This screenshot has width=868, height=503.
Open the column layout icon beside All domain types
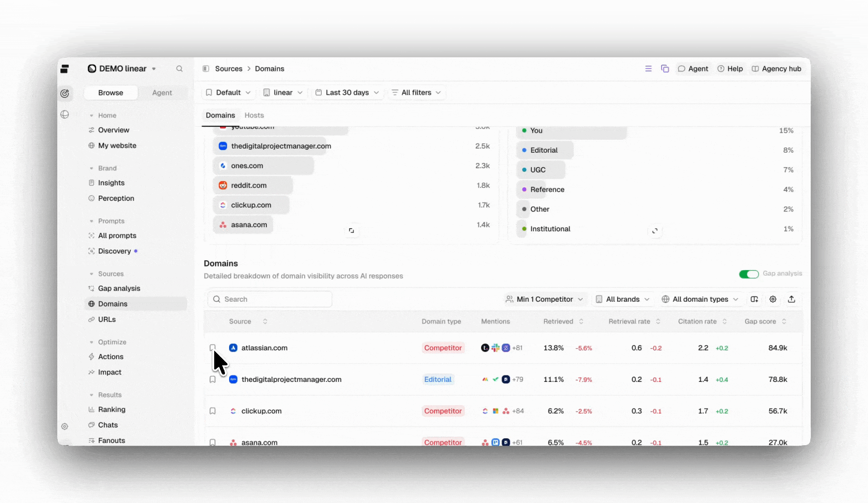tap(754, 299)
